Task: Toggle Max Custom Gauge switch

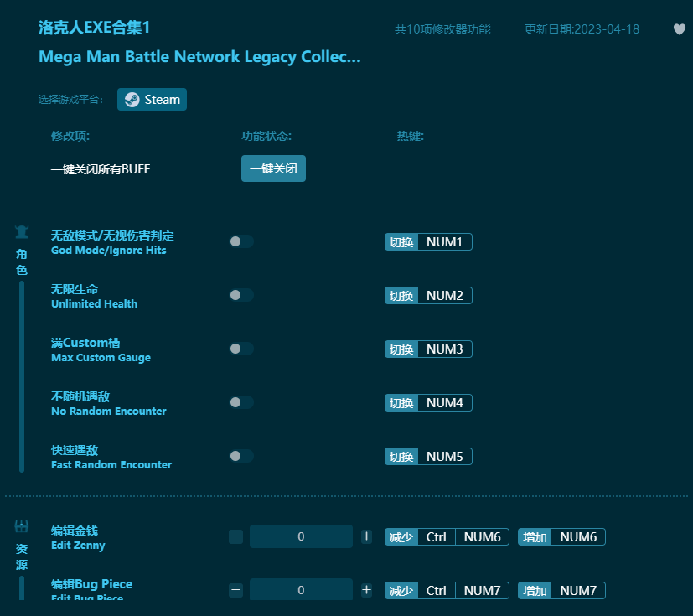Action: (x=241, y=349)
